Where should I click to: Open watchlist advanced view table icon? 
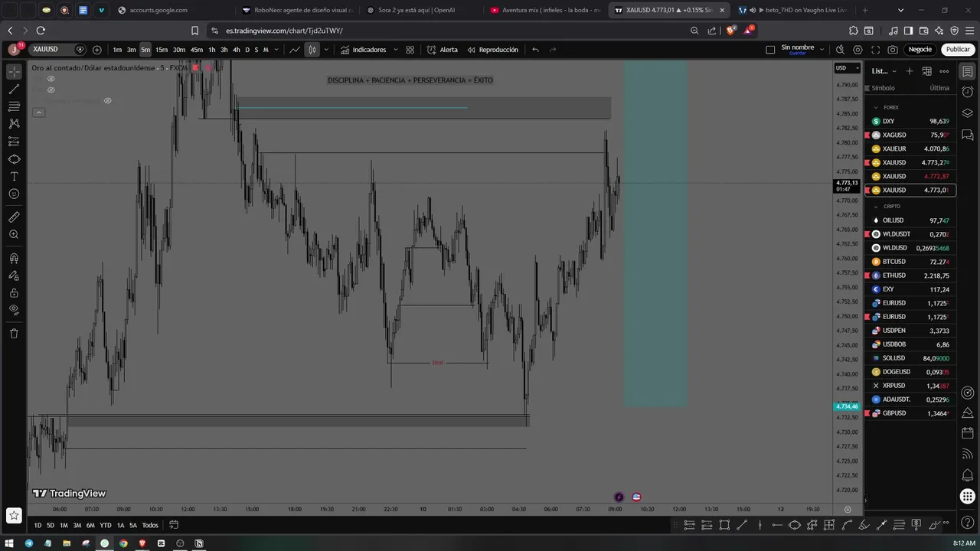[x=926, y=71]
